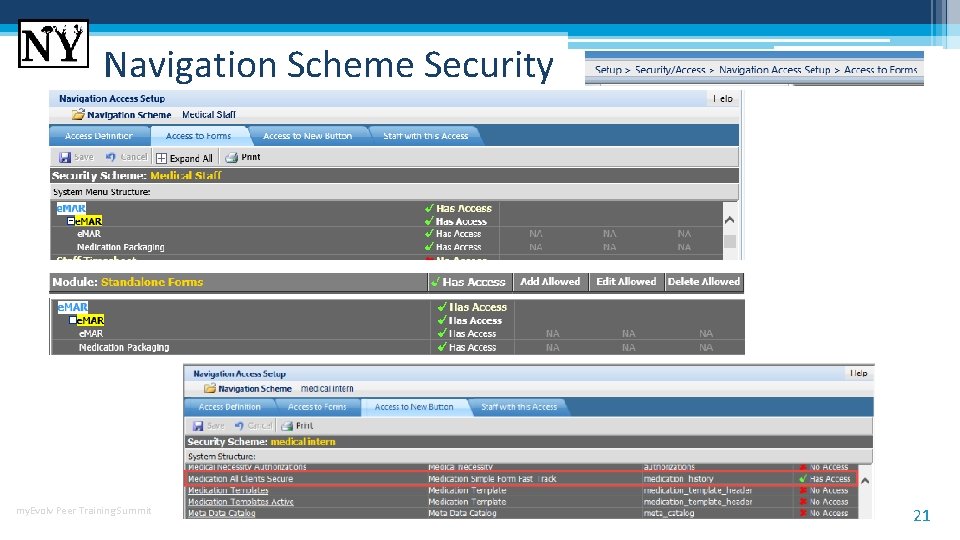Click Help link in medical intern window
The height and width of the screenshot is (540, 960).
[858, 373]
